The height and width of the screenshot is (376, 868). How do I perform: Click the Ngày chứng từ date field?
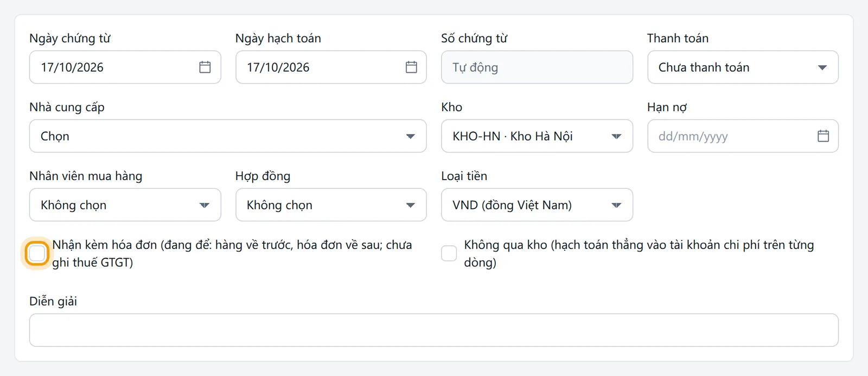click(125, 67)
